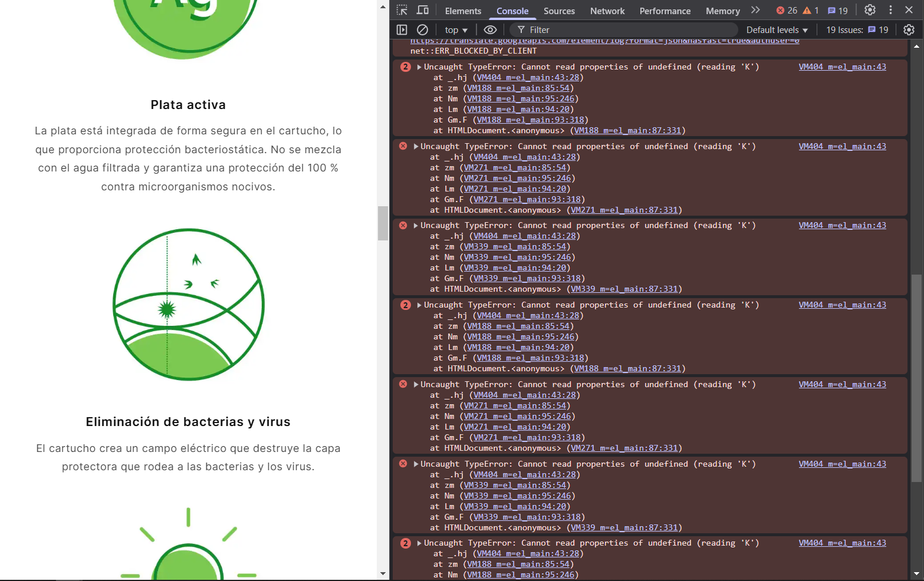Click the paragraph about El cartucho crea un campo eléctrico
Screen dimensions: 924x581
point(188,457)
